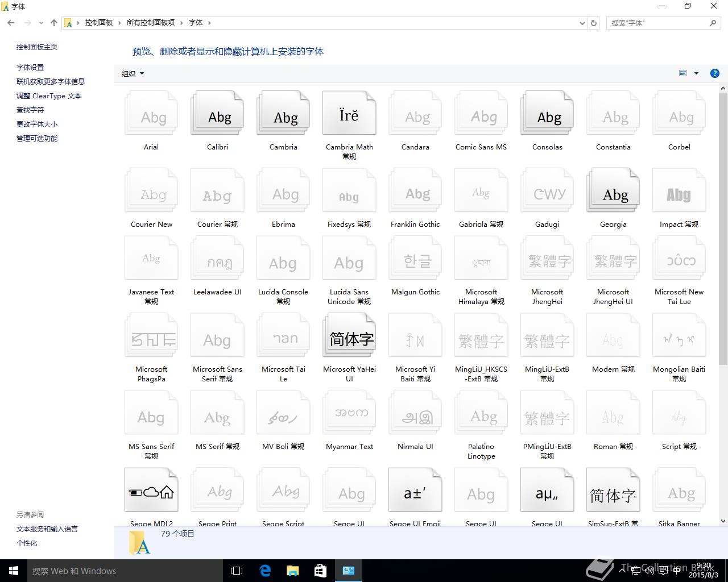Select the Segoe UI Emoji font icon
The width and height of the screenshot is (728, 582).
coord(415,490)
